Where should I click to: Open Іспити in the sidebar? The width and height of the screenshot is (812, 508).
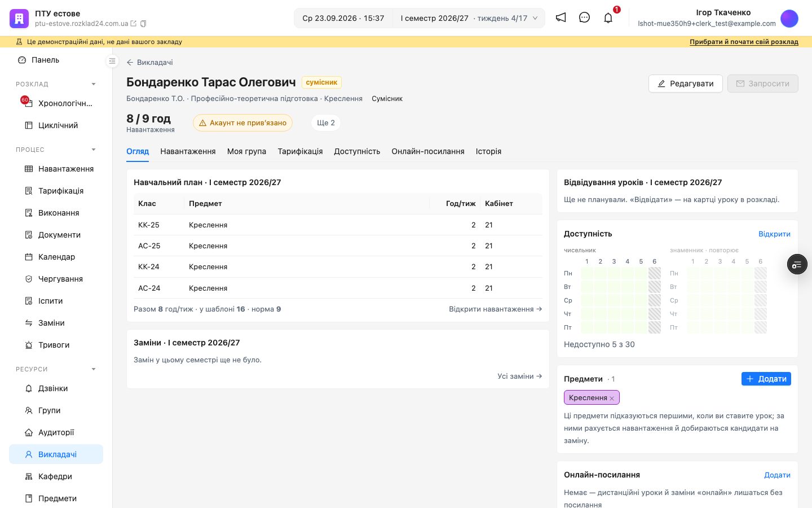point(56,301)
